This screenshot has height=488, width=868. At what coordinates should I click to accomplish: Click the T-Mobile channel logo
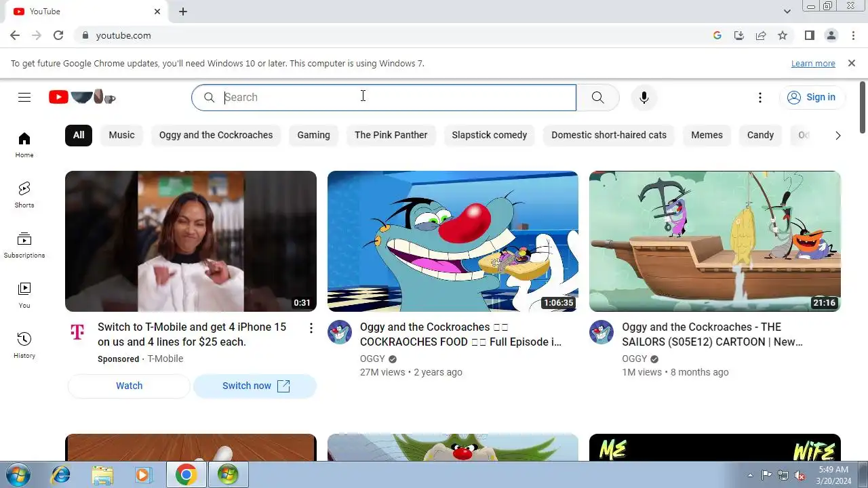pos(77,331)
